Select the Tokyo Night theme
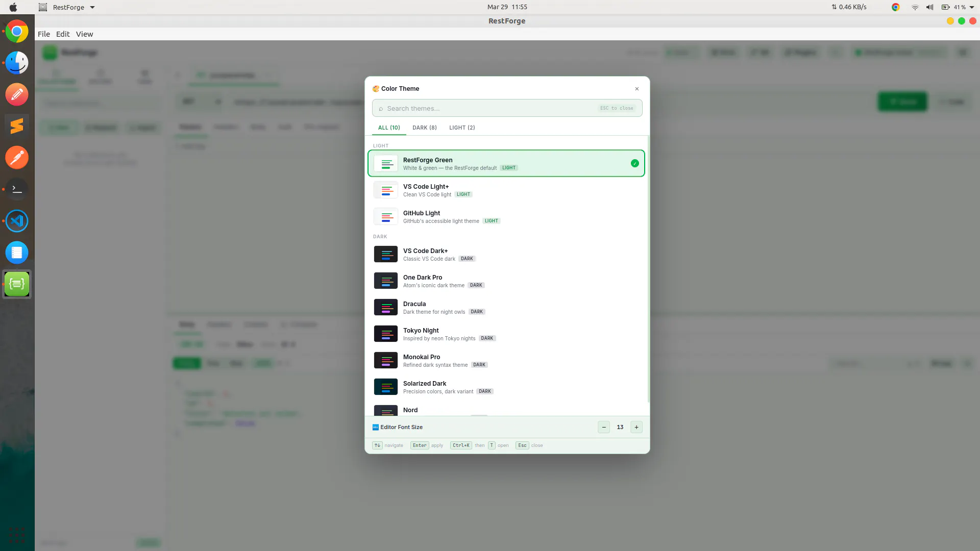The image size is (980, 551). (x=506, y=334)
